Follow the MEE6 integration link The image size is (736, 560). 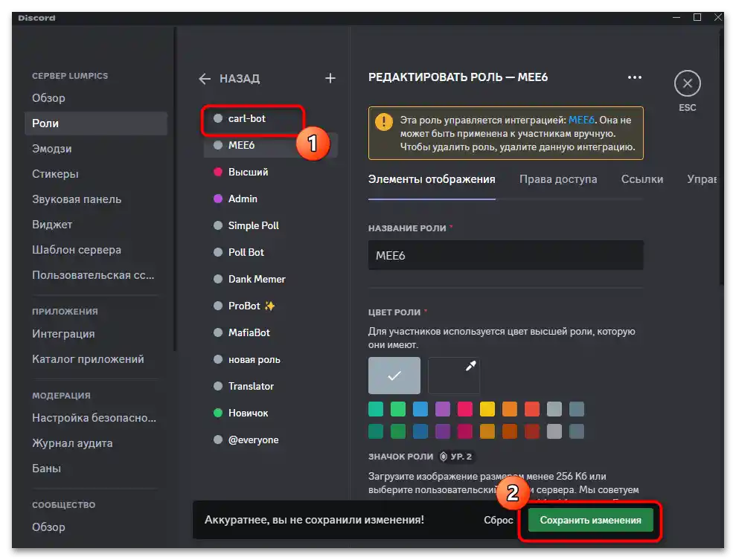pos(583,120)
